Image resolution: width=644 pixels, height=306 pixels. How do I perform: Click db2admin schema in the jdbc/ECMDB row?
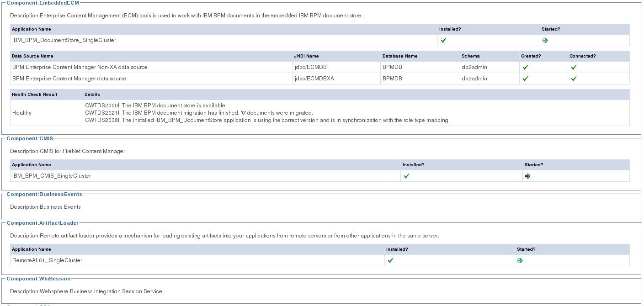(474, 67)
